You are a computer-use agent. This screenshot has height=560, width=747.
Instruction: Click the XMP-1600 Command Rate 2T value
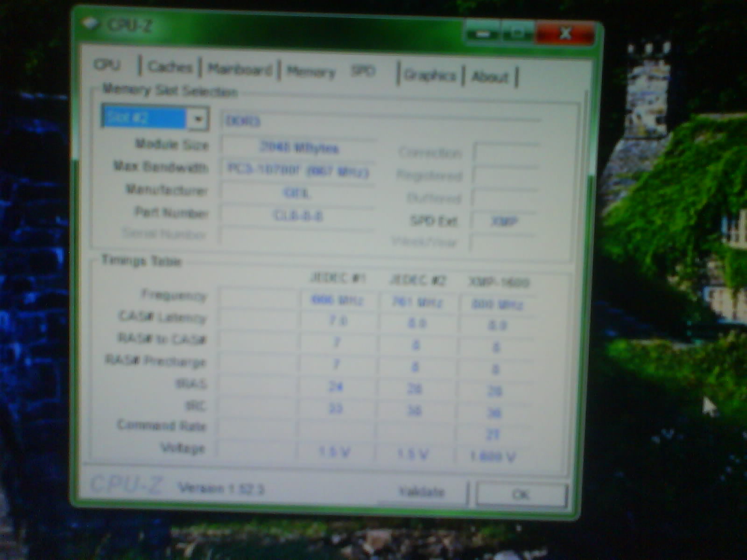(493, 434)
